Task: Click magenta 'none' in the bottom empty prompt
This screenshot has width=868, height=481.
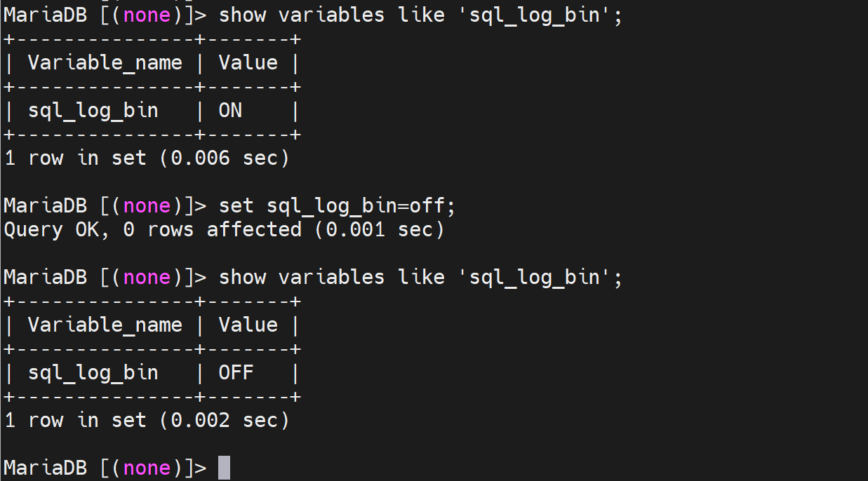Action: pyautogui.click(x=147, y=468)
